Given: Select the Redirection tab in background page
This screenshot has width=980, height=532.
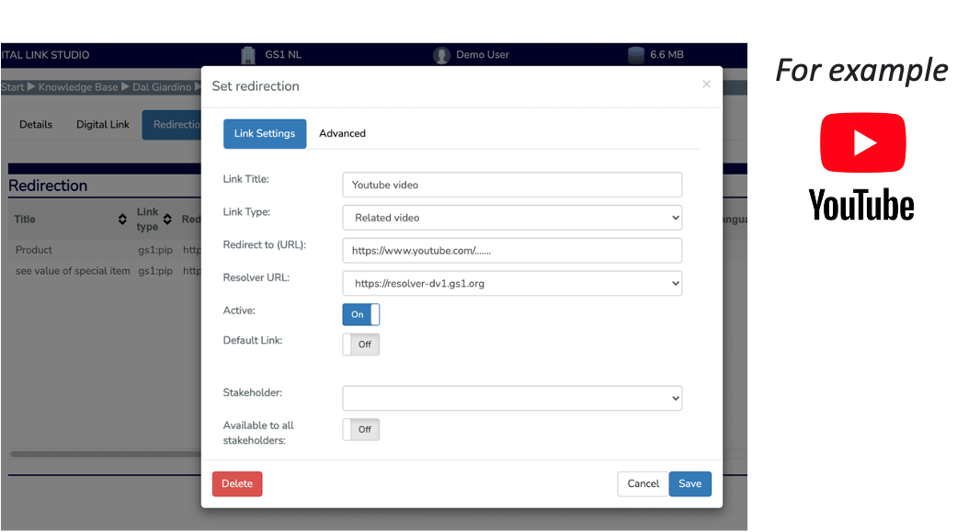Looking at the screenshot, I should (172, 125).
